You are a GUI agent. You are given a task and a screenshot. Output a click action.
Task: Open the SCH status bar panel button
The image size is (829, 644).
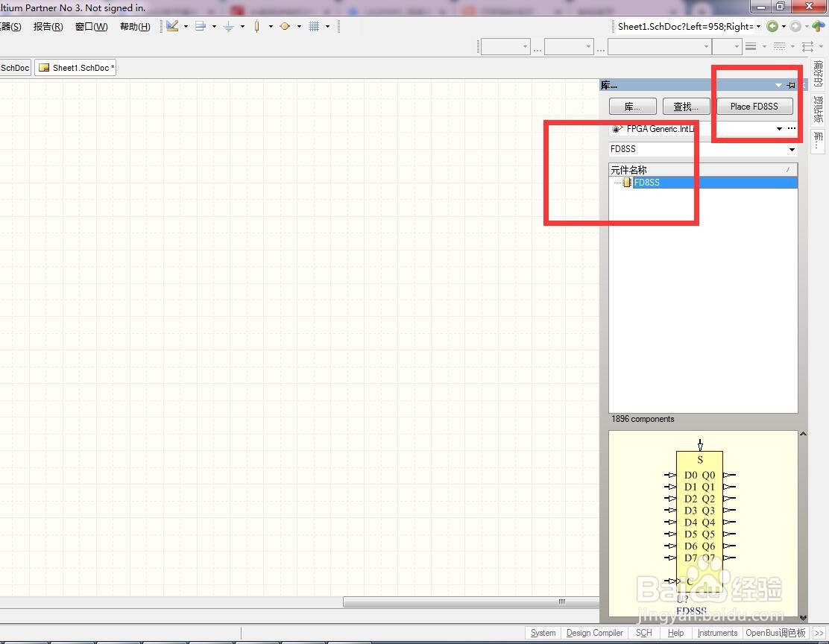(x=643, y=632)
